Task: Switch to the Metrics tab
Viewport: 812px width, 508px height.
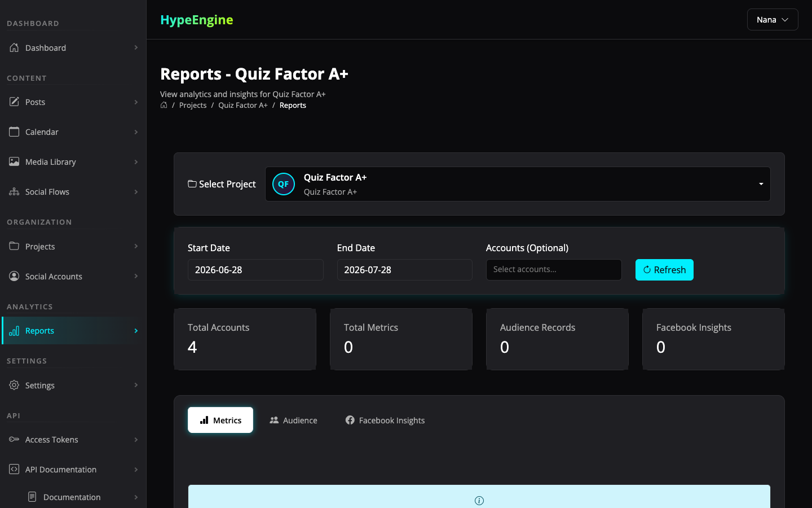Action: [220, 420]
